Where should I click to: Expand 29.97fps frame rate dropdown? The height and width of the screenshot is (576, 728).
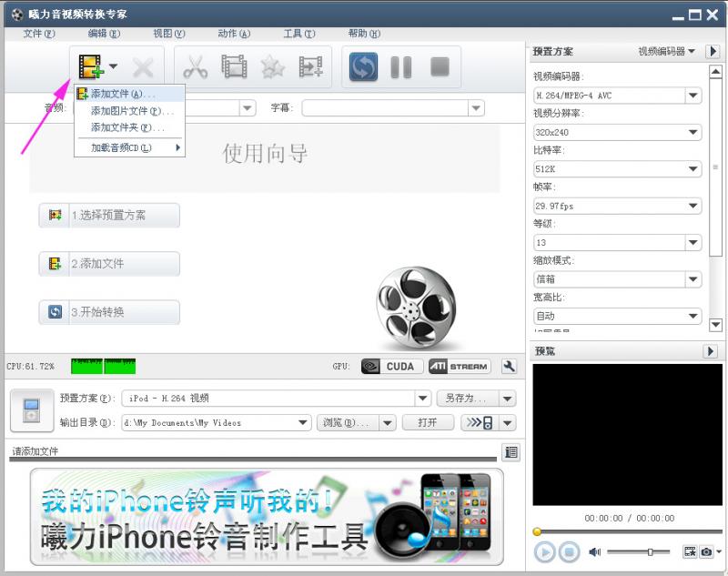693,206
